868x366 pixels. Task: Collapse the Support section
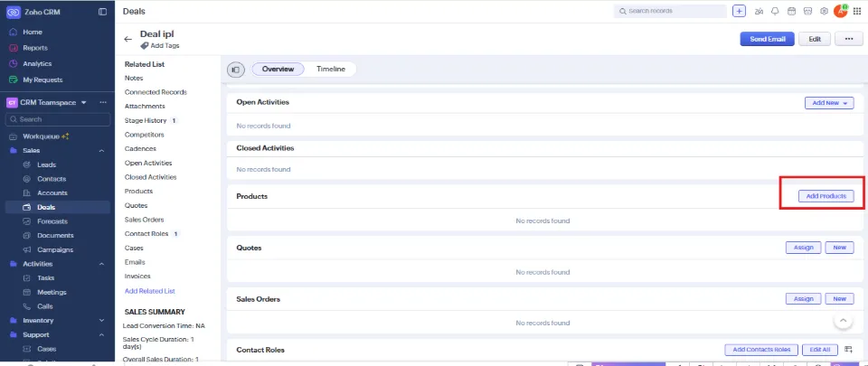(101, 335)
